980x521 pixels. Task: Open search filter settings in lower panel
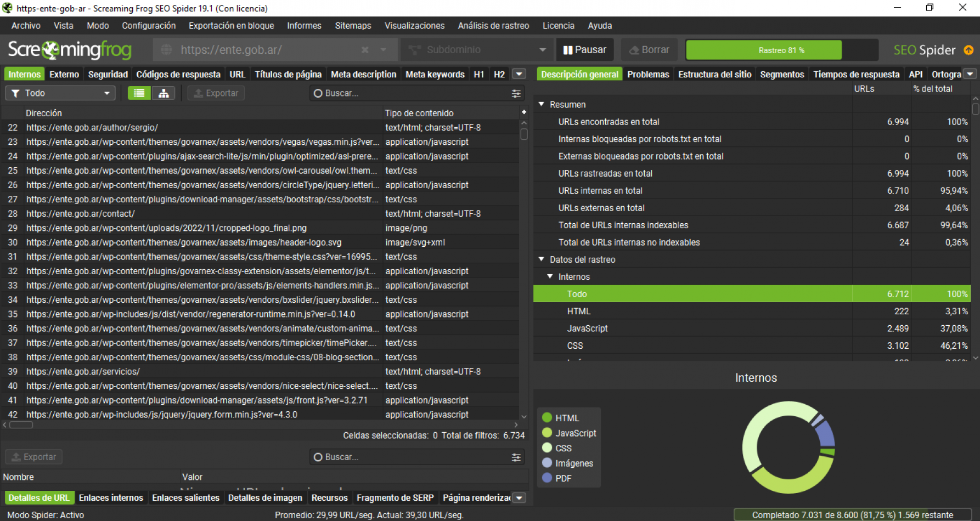tap(516, 457)
